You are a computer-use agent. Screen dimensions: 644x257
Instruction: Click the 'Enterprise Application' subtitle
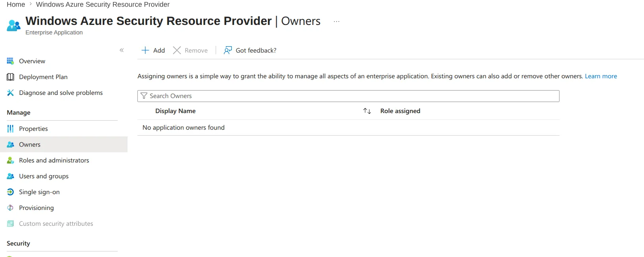54,32
